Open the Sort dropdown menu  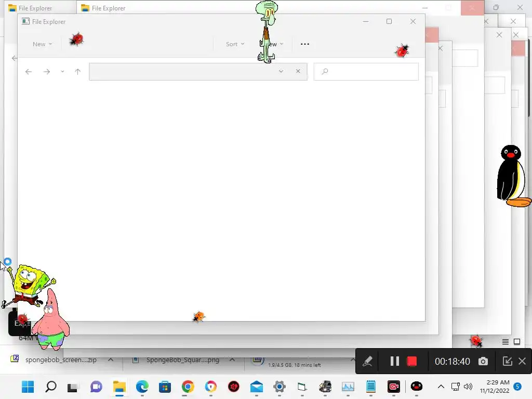point(235,44)
